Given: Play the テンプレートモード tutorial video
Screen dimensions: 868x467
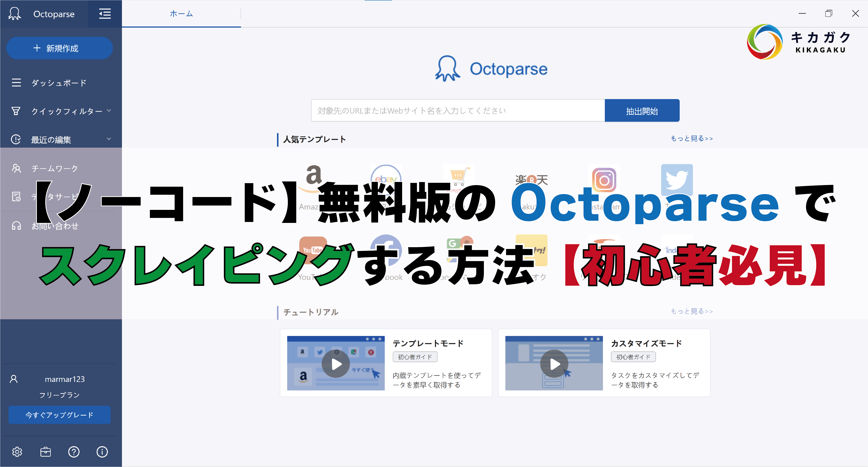Looking at the screenshot, I should pyautogui.click(x=336, y=364).
